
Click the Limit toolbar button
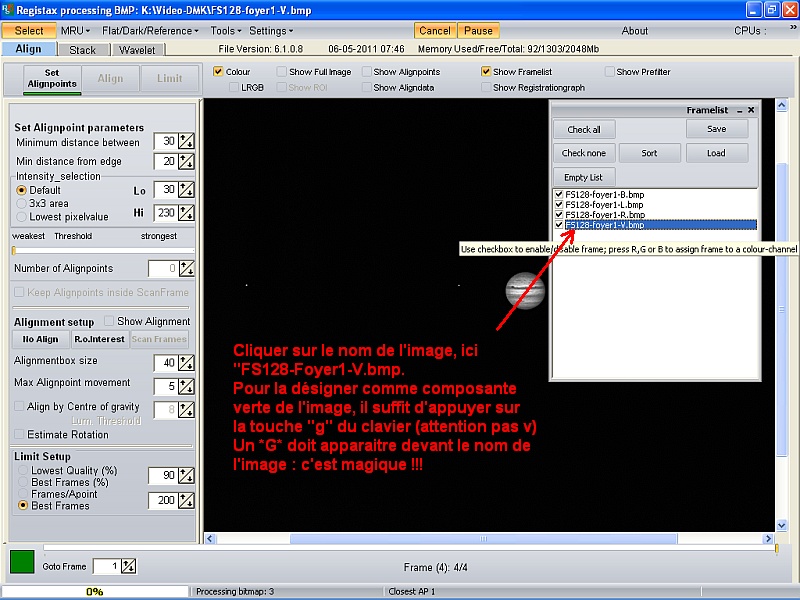coord(169,78)
